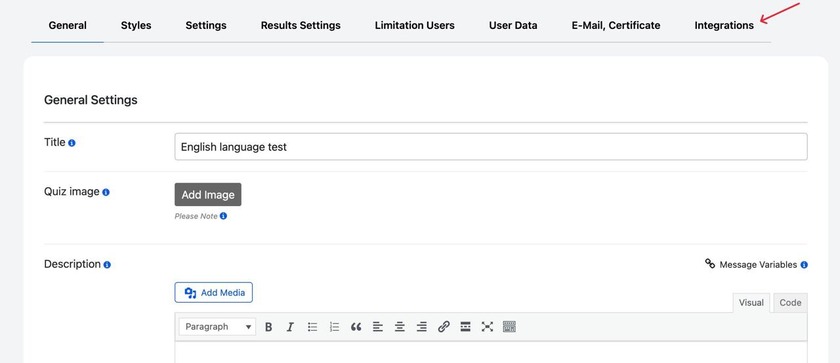Click the General Settings heading

click(x=91, y=100)
